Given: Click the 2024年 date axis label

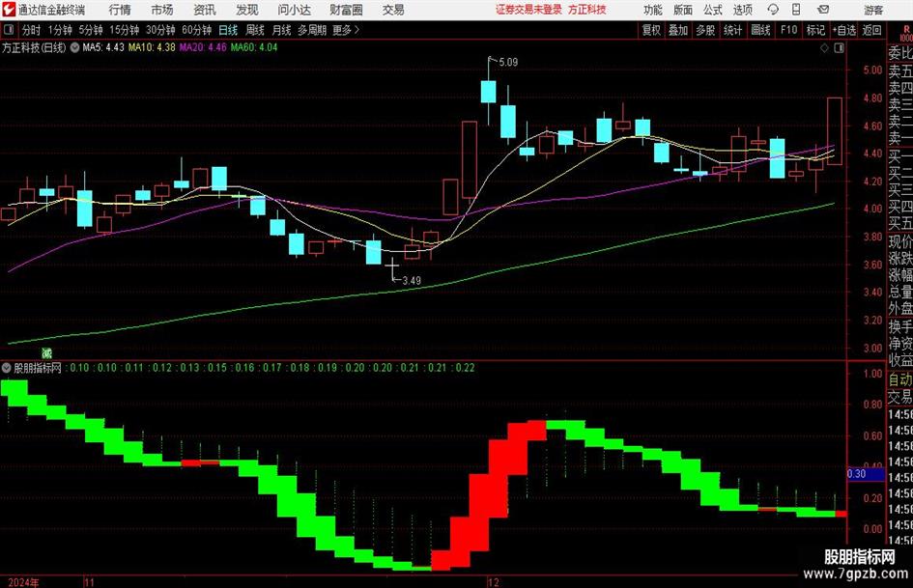Looking at the screenshot, I should point(23,582).
